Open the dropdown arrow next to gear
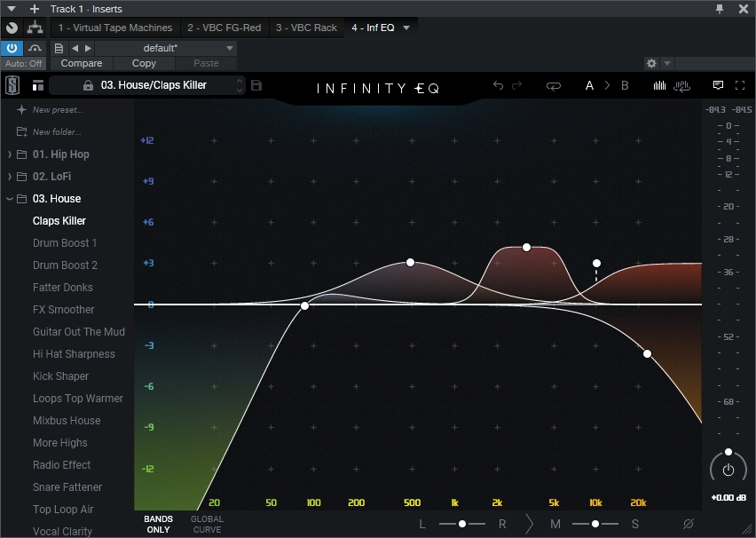This screenshot has height=538, width=756. tap(667, 63)
